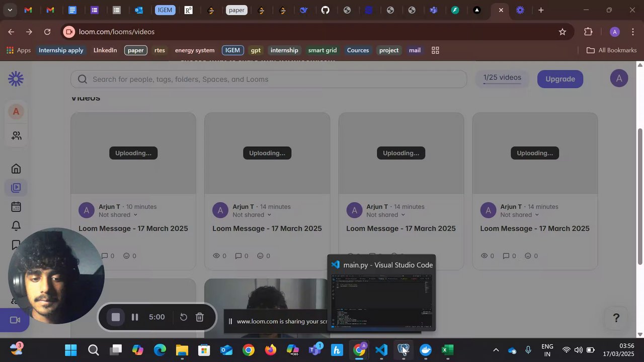Open the user profile avatar top right
The height and width of the screenshot is (362, 644).
(619, 78)
